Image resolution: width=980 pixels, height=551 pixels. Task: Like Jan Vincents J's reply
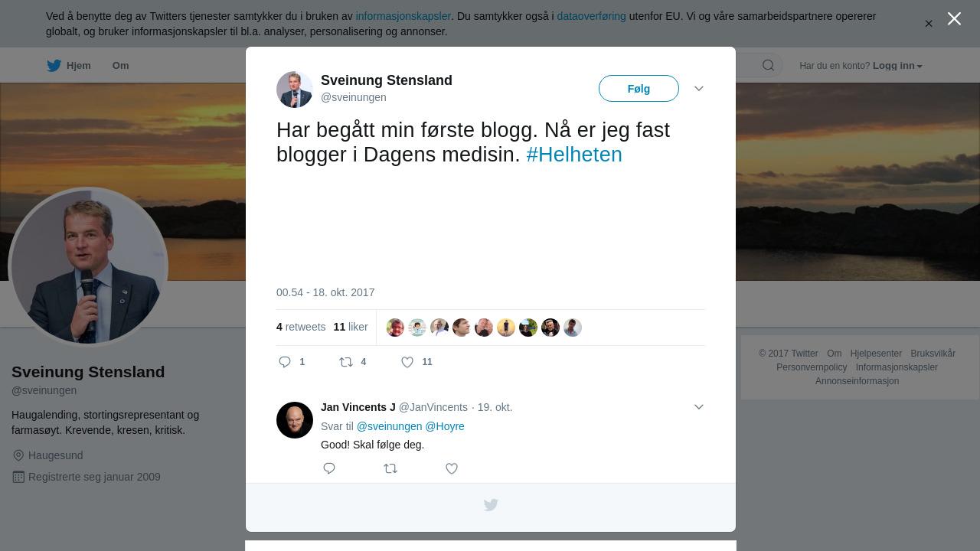452,468
